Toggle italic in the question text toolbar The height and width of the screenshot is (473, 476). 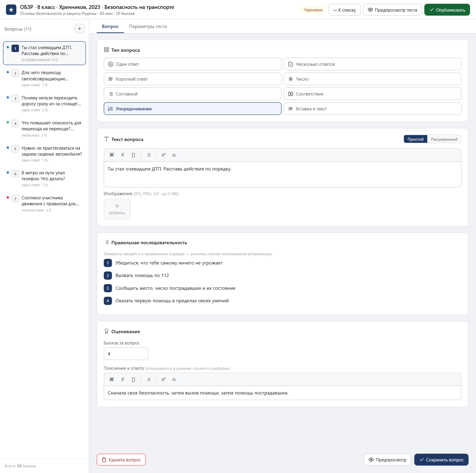point(123,155)
